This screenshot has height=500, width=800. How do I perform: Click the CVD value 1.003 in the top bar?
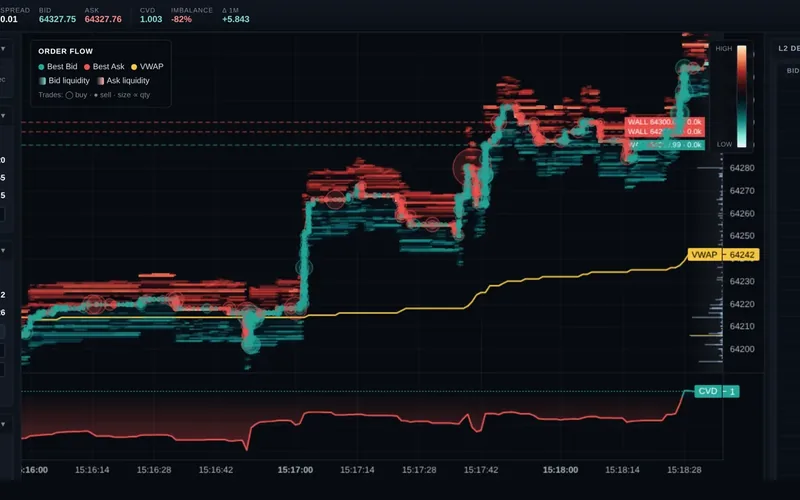[x=151, y=19]
